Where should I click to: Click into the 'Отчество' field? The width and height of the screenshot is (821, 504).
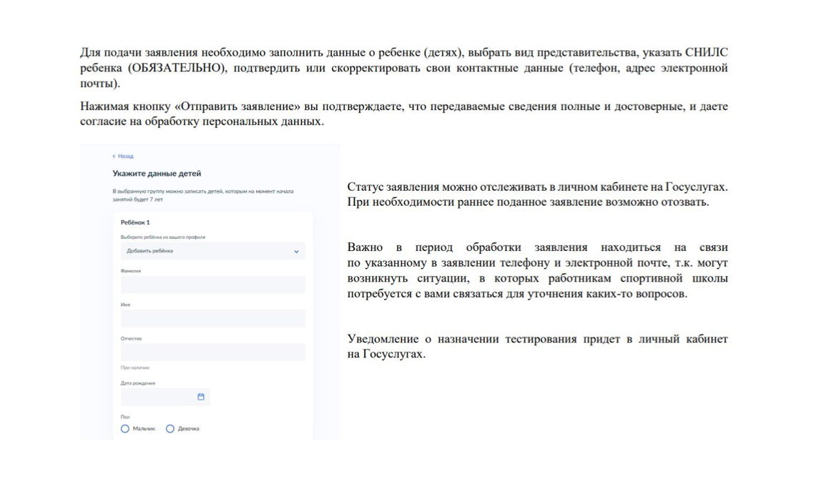(x=212, y=352)
